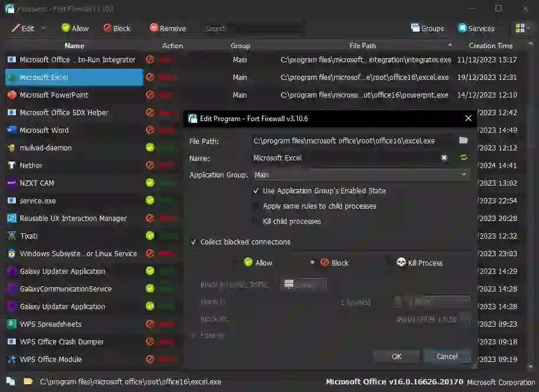Sort programs by Group column
This screenshot has height=392, width=539.
[240, 46]
